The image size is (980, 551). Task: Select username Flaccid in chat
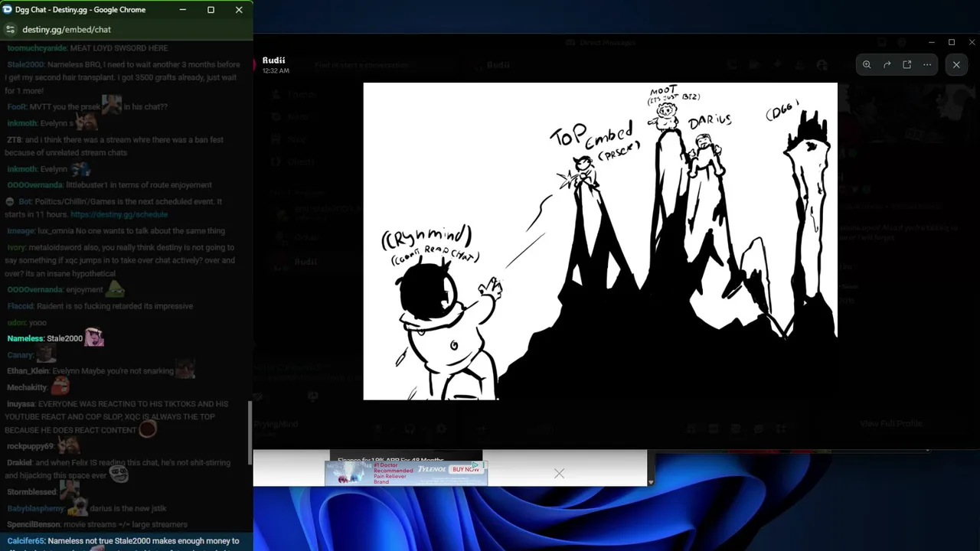20,306
